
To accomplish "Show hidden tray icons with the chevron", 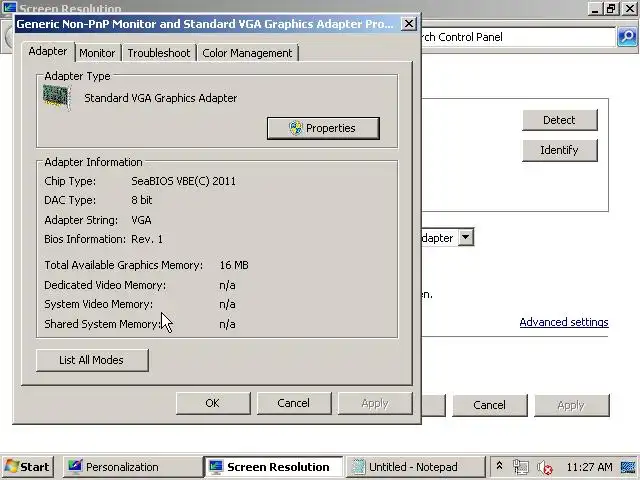I will [499, 466].
